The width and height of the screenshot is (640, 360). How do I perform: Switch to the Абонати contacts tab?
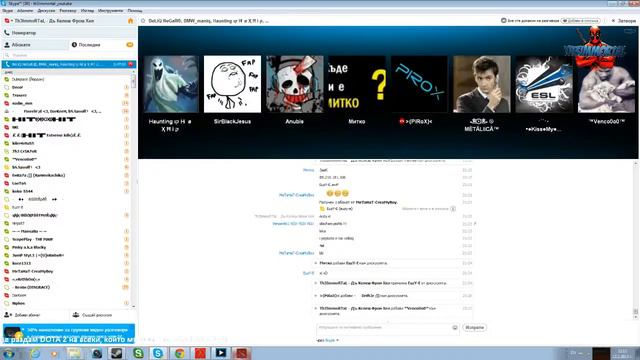[x=35, y=45]
